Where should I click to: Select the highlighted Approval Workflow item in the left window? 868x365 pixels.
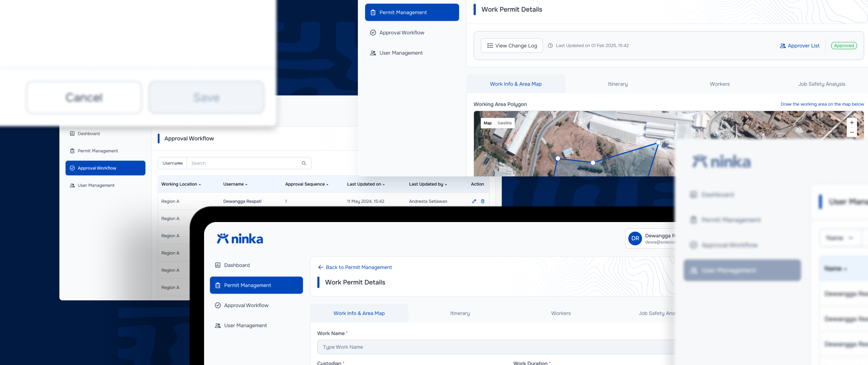(x=105, y=168)
